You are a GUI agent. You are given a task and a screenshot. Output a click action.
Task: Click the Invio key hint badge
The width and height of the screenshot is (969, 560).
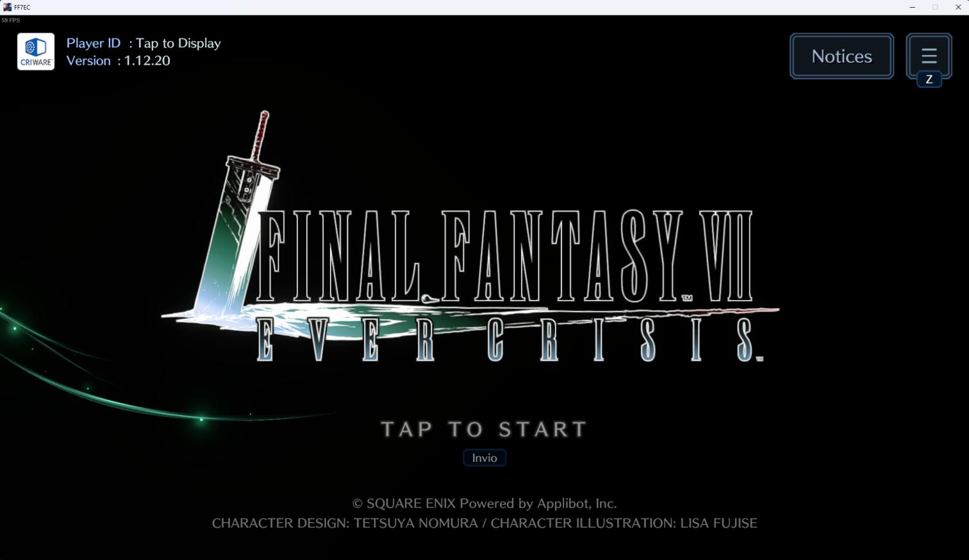coord(485,457)
